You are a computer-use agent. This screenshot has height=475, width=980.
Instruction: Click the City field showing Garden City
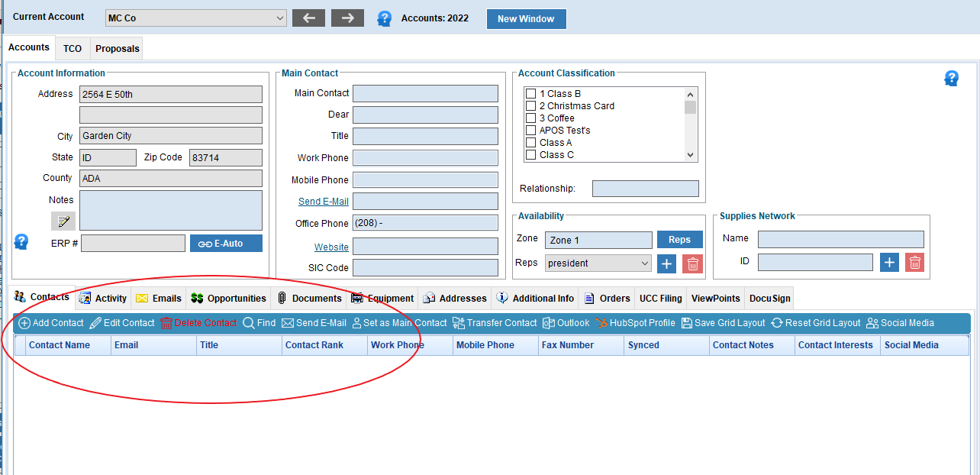coord(171,136)
